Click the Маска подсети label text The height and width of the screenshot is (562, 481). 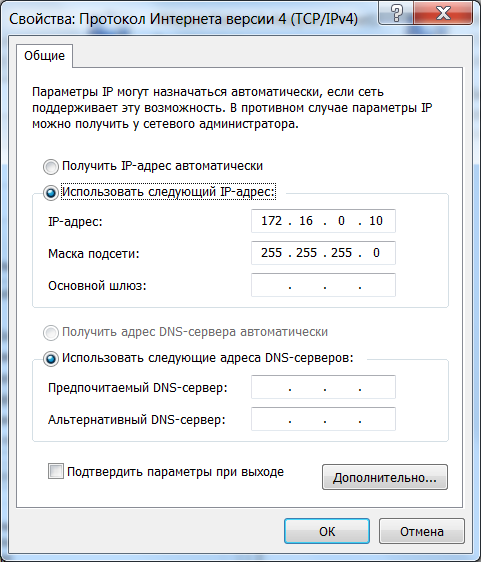click(x=94, y=254)
